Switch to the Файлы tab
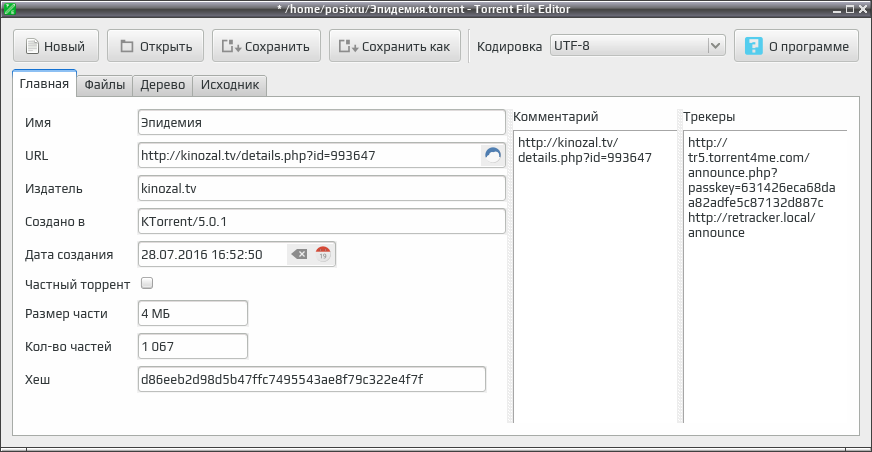Image resolution: width=872 pixels, height=452 pixels. pos(105,85)
